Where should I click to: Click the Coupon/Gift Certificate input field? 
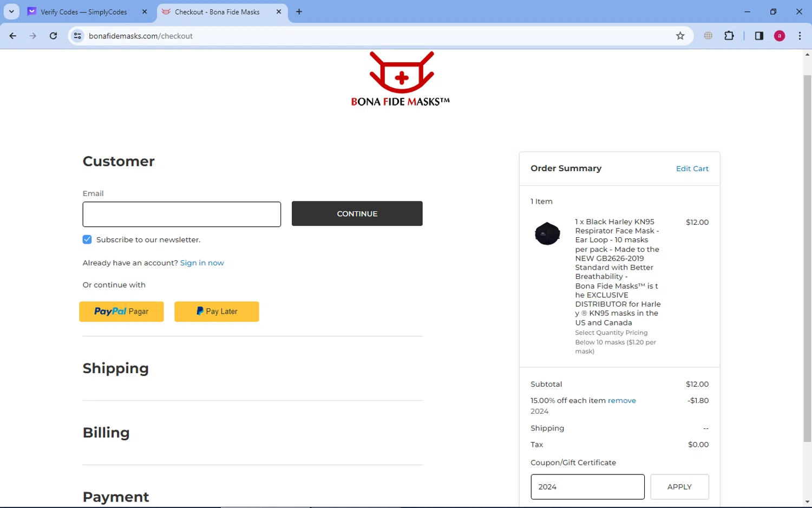coord(587,487)
